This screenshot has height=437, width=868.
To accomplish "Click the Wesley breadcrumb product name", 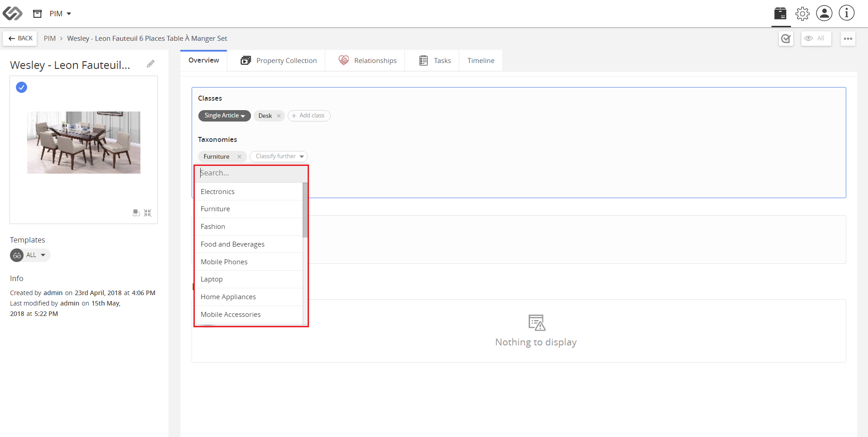I will [147, 39].
